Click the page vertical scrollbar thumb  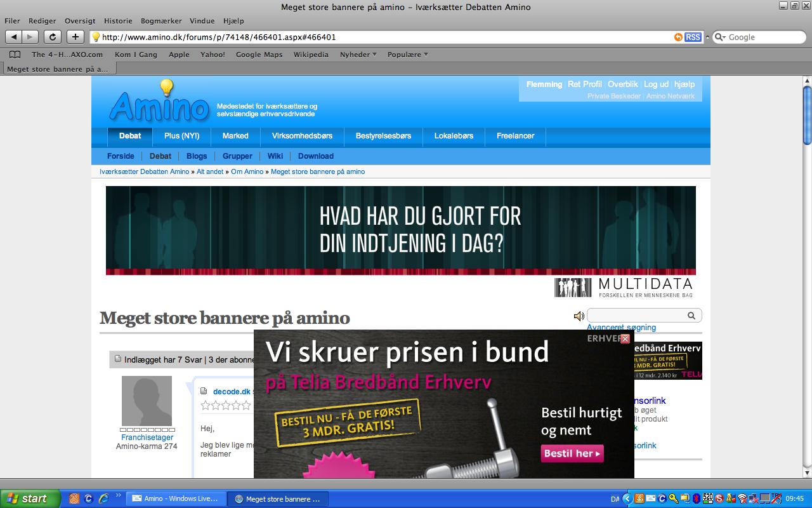[x=807, y=114]
